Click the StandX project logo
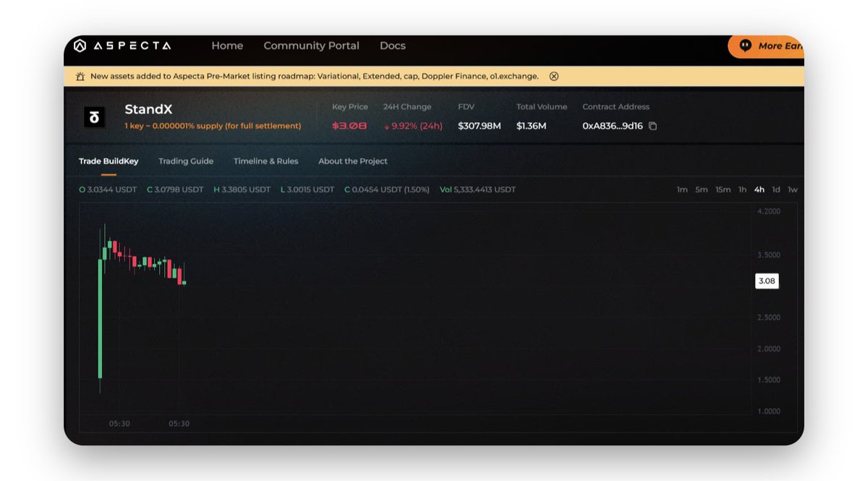Screen dimensions: 868x481 click(x=95, y=117)
